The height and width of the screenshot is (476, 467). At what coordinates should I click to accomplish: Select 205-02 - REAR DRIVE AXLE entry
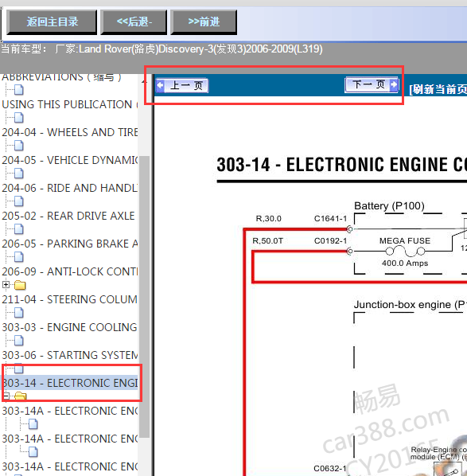68,216
